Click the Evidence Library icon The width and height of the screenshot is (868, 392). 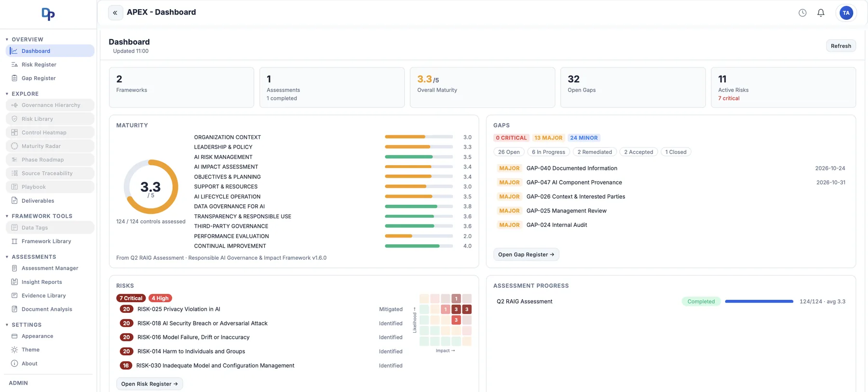click(14, 295)
